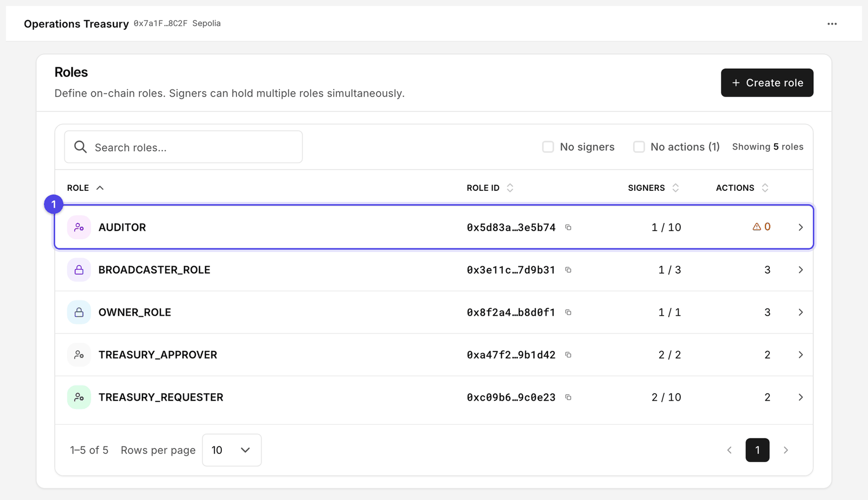The image size is (868, 500).
Task: Click the Sepolia network label
Action: point(206,23)
